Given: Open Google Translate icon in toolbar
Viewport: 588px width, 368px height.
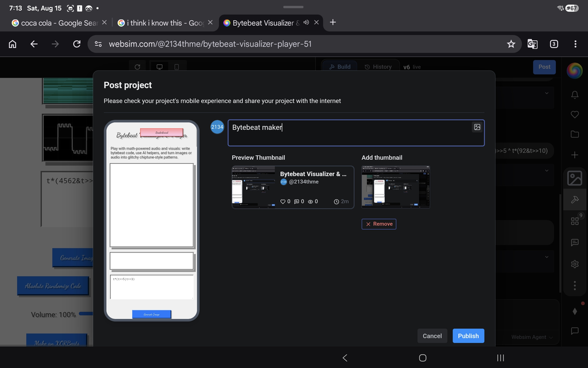Looking at the screenshot, I should click(x=532, y=44).
